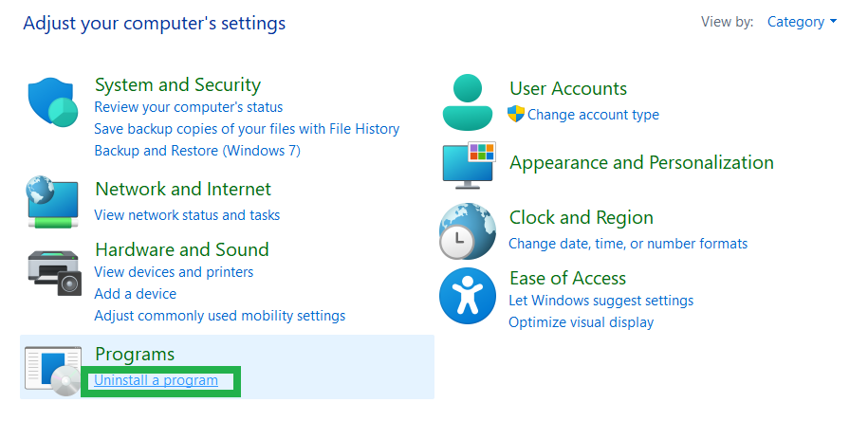The height and width of the screenshot is (421, 868).
Task: Click the Clock and Region globe icon
Action: pyautogui.click(x=467, y=231)
